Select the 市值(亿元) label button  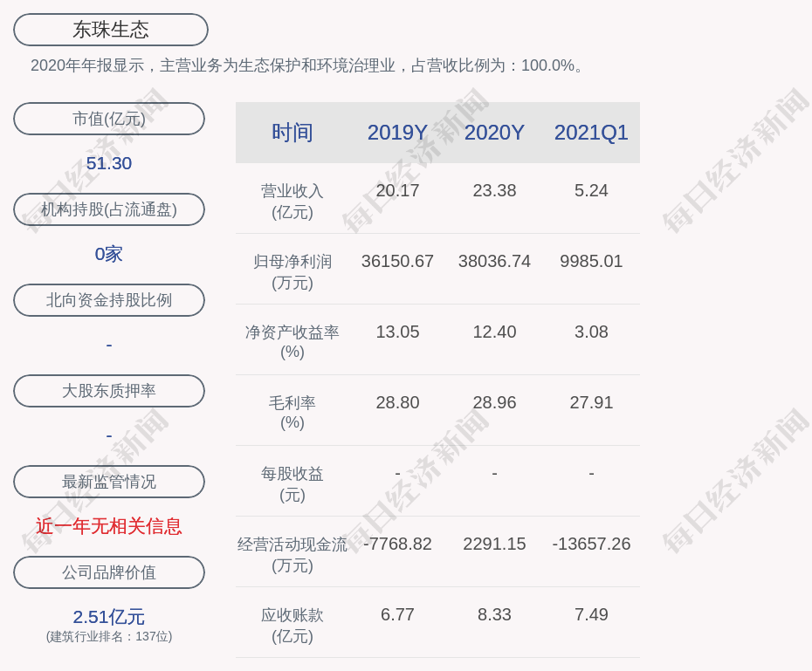pos(109,119)
